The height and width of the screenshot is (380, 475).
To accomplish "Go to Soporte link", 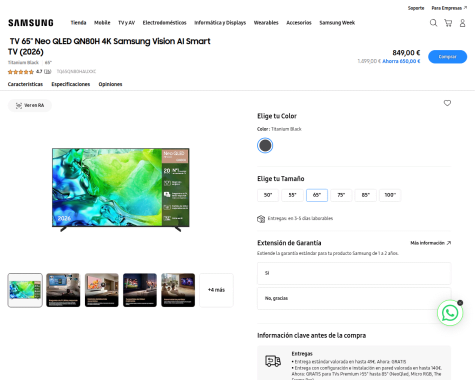I will click(x=416, y=8).
